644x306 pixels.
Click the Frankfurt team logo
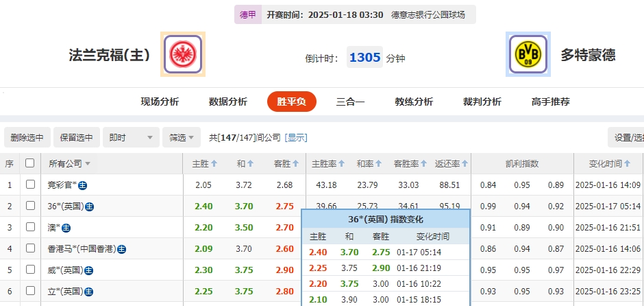pos(183,54)
